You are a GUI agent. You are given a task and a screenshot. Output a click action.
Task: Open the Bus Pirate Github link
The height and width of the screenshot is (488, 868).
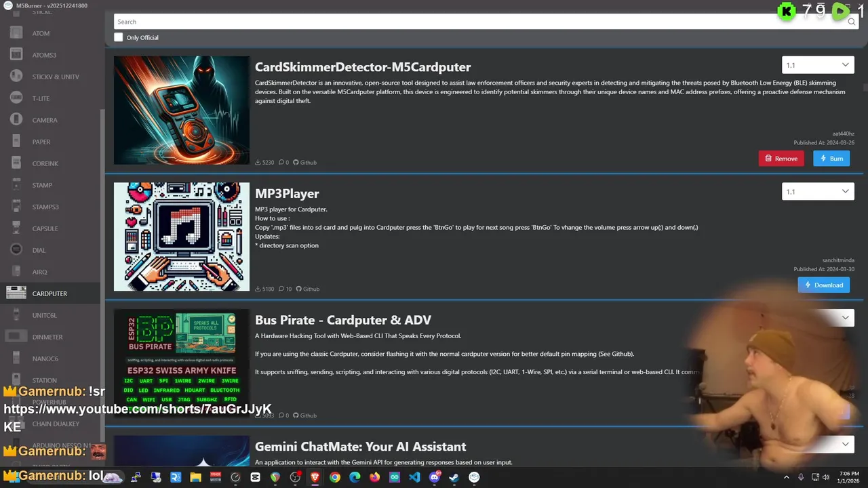point(305,415)
